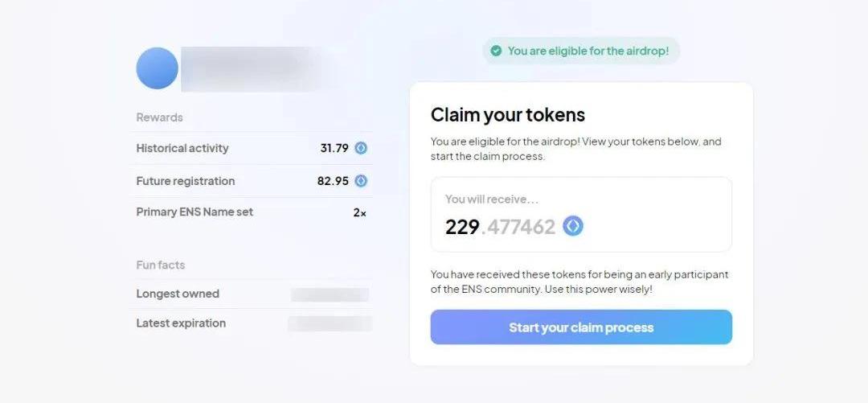Click the 'You are eligible for the airdrop!' badge
Viewport: 868px width, 403px height.
coord(581,51)
